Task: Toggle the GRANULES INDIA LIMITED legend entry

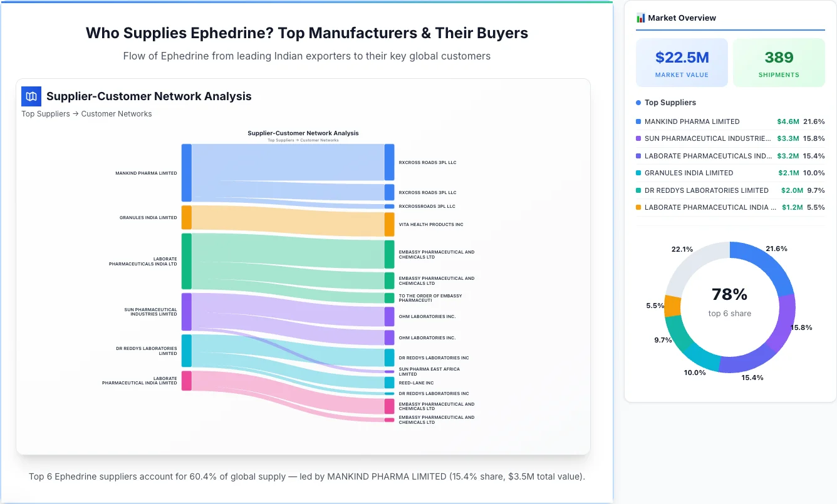Action: (x=686, y=173)
